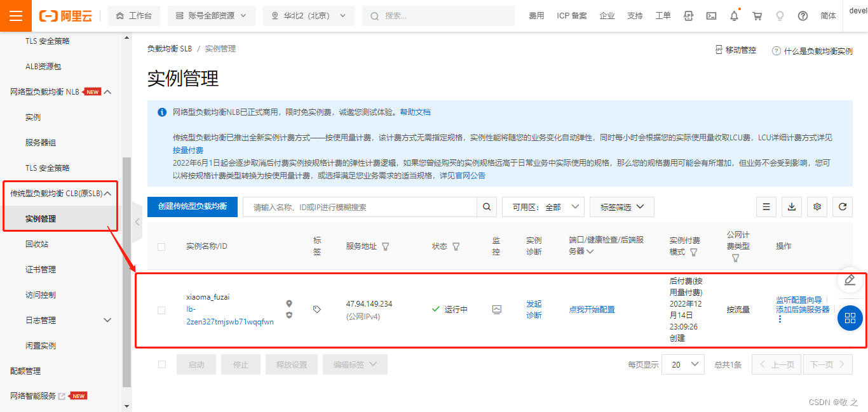Image resolution: width=868 pixels, height=412 pixels.
Task: Filter by instance billing mode funnel
Action: coord(693,252)
